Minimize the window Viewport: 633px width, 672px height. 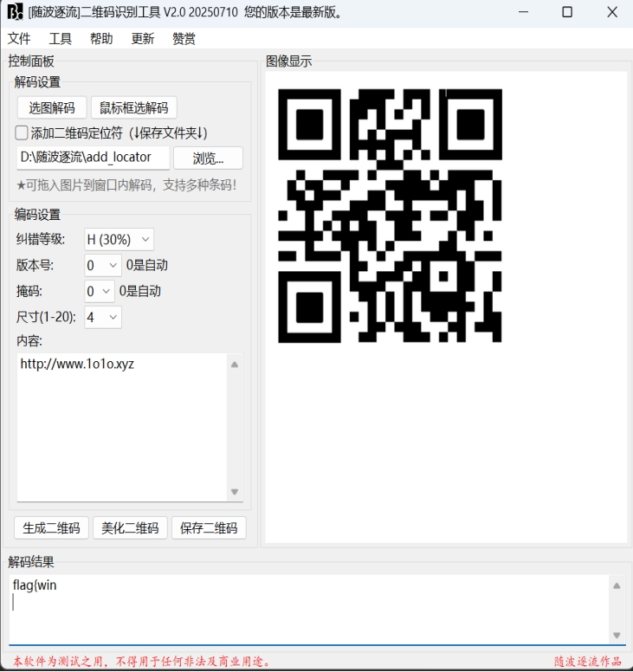click(x=523, y=12)
